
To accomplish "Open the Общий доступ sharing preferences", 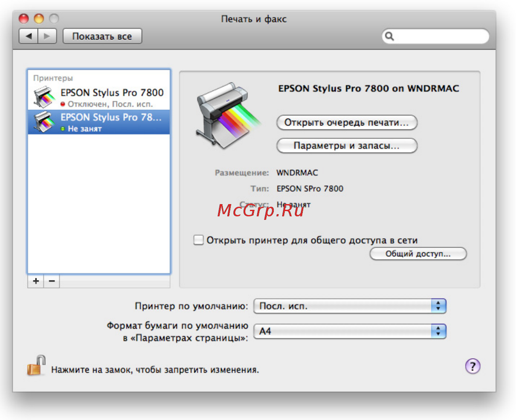I will click(418, 254).
